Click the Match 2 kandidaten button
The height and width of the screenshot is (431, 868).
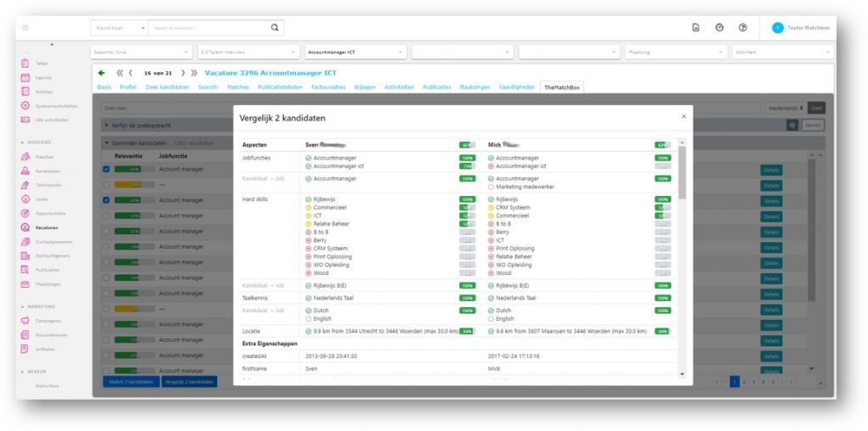point(131,382)
